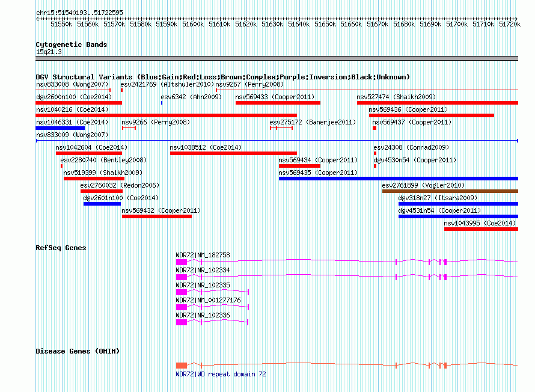Select the Cytogenetic Bands track title
Viewport: 535px width, 392px height.
pos(72,44)
